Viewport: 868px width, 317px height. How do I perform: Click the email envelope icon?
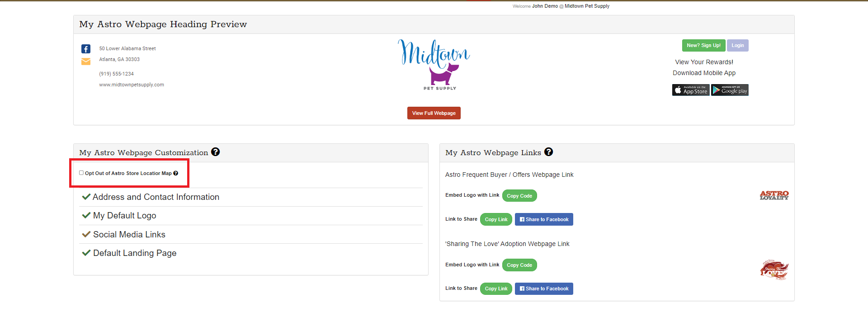click(x=86, y=62)
